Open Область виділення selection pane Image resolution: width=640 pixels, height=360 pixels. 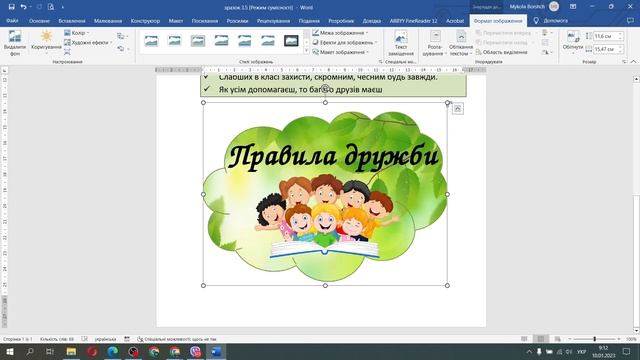[x=502, y=52]
